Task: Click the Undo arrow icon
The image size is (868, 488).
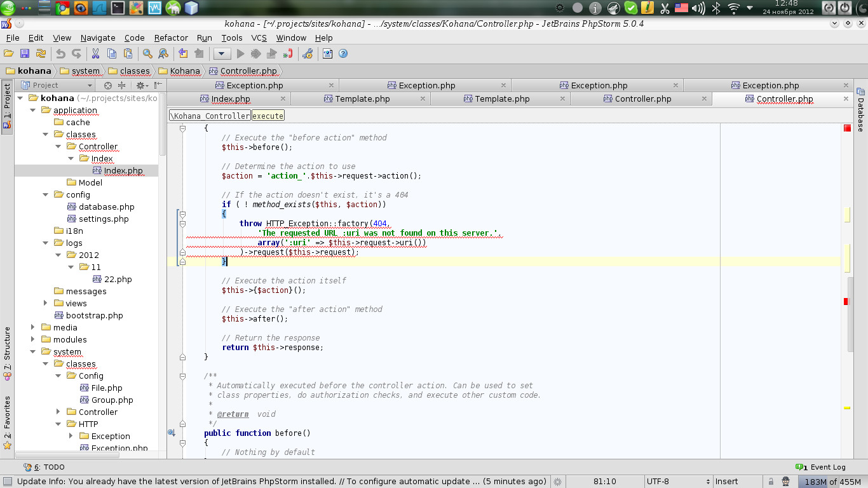Action: coord(60,54)
